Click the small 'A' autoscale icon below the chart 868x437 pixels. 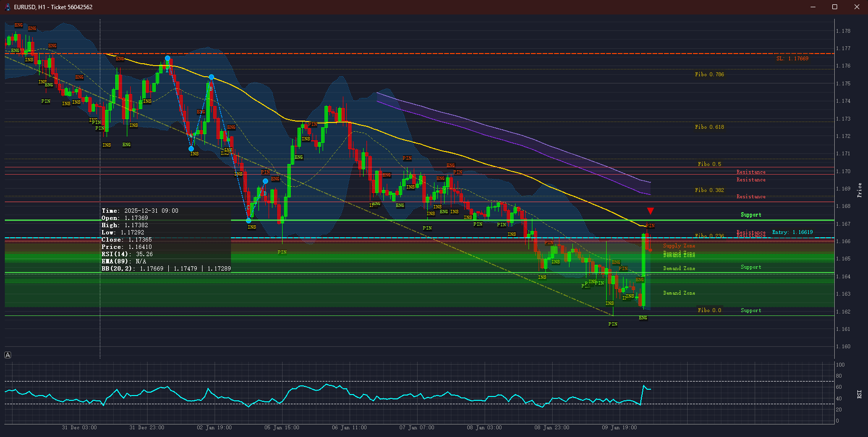(8, 355)
